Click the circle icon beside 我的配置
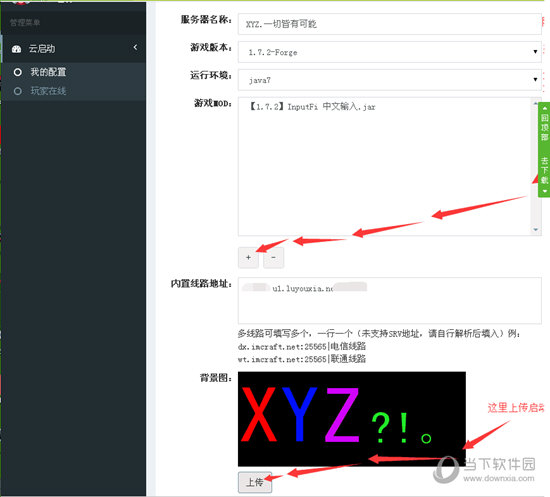The width and height of the screenshot is (550, 497). tap(18, 72)
